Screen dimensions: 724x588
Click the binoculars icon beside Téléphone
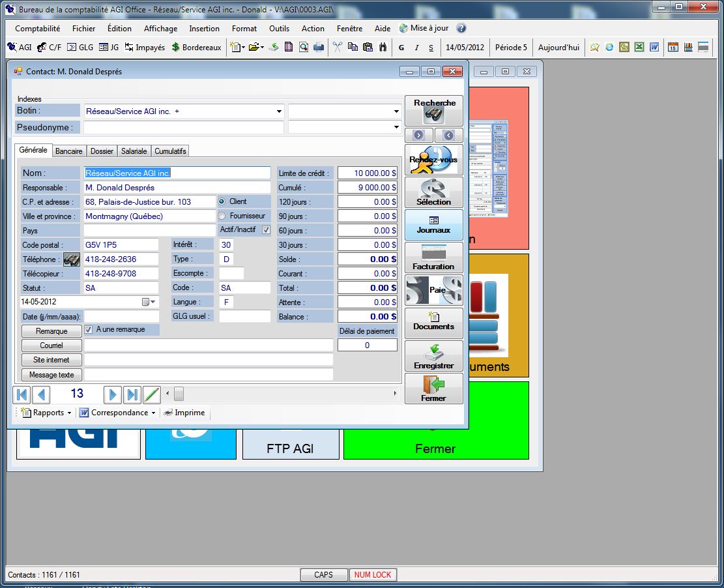click(72, 259)
